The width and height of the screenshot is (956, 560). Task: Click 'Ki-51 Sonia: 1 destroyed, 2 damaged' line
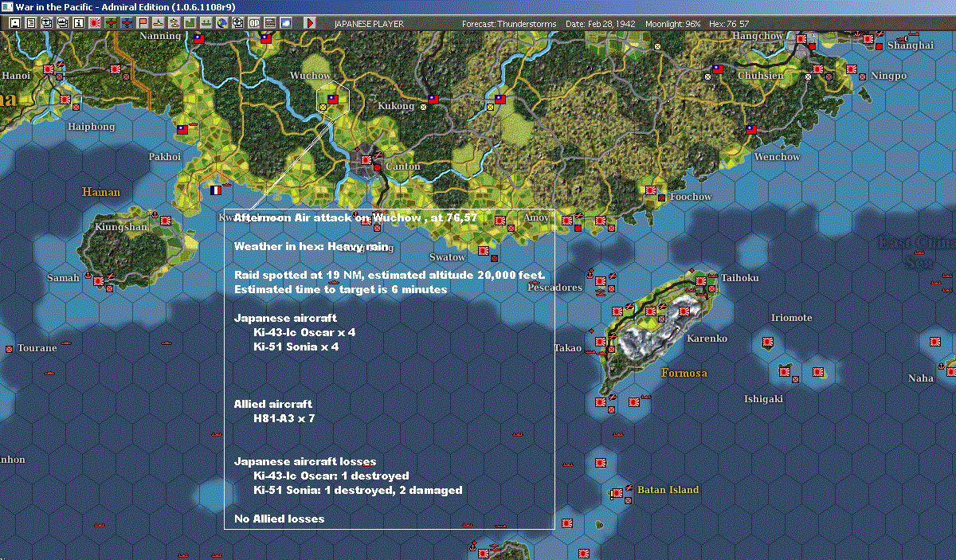point(358,490)
